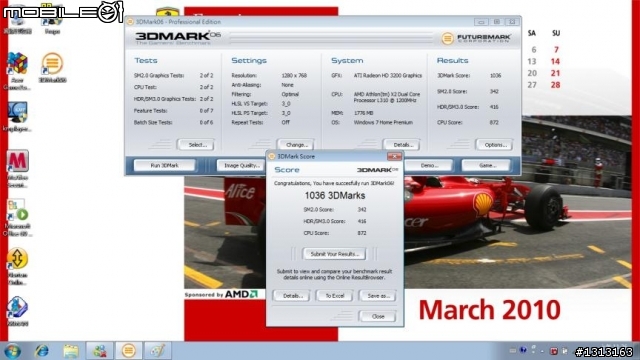Screen dimensions: 640x360
Task: Click the 1036 3DMarks score text
Action: click(x=335, y=196)
